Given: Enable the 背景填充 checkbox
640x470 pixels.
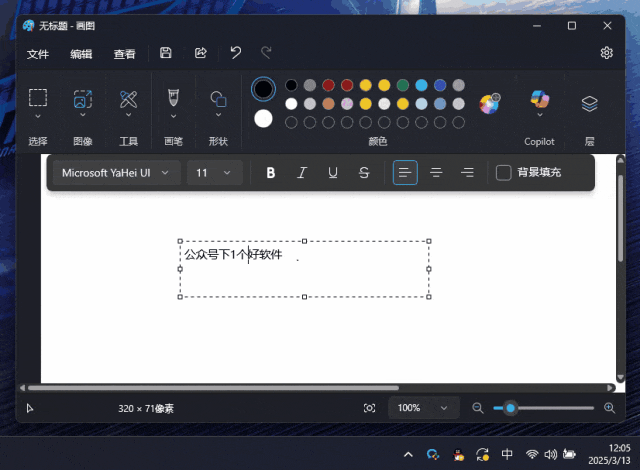Looking at the screenshot, I should [503, 173].
